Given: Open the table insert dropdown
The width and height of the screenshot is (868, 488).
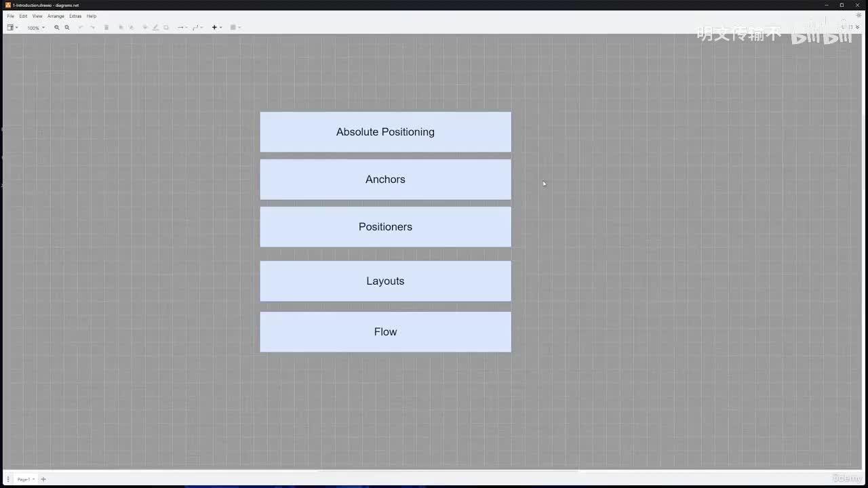Looking at the screenshot, I should pyautogui.click(x=235, y=28).
